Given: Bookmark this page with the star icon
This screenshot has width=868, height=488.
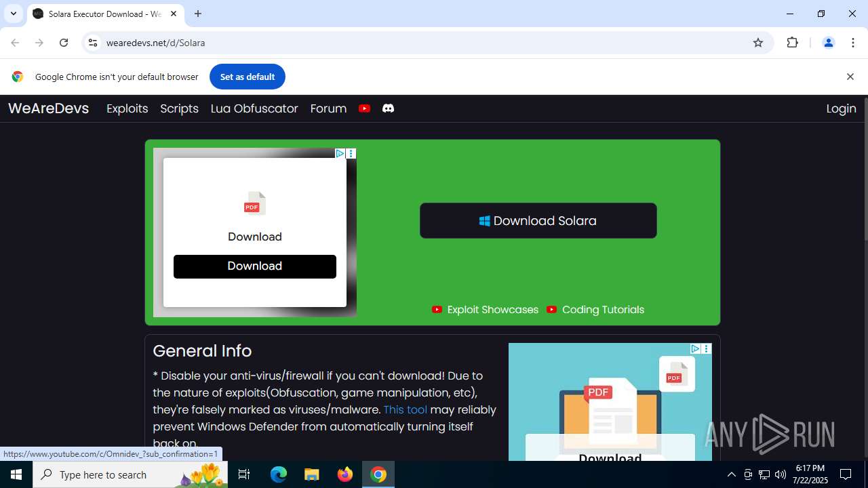Looking at the screenshot, I should [x=758, y=43].
